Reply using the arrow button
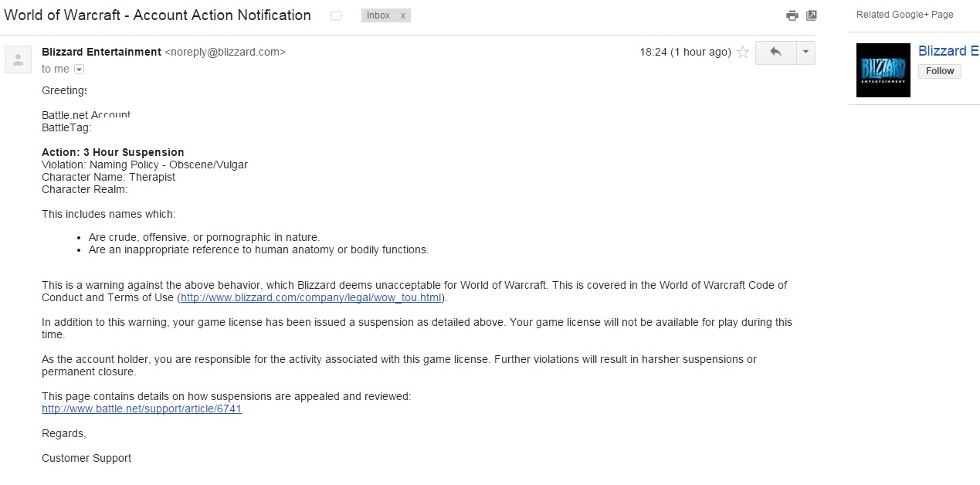Viewport: 980px width, 485px height. click(775, 53)
